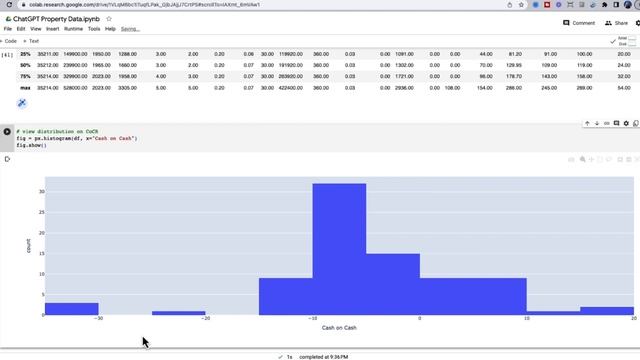Select plot pan crosshair tool
This screenshot has height=360, width=640.
[x=591, y=160]
